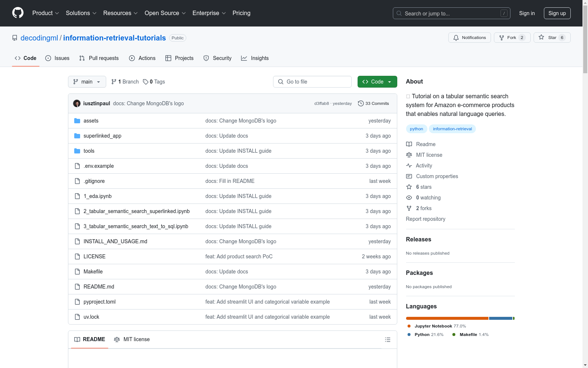Click the assets folder icon
This screenshot has width=588, height=368.
coord(77,121)
